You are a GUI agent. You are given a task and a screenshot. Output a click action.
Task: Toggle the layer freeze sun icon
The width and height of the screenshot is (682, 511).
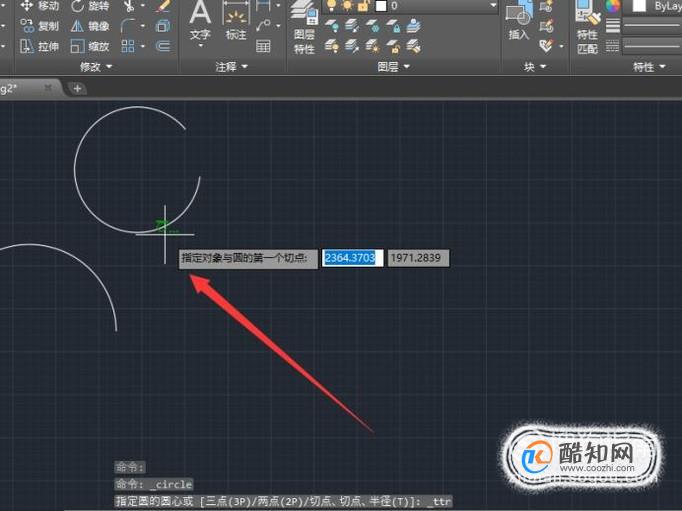348,6
